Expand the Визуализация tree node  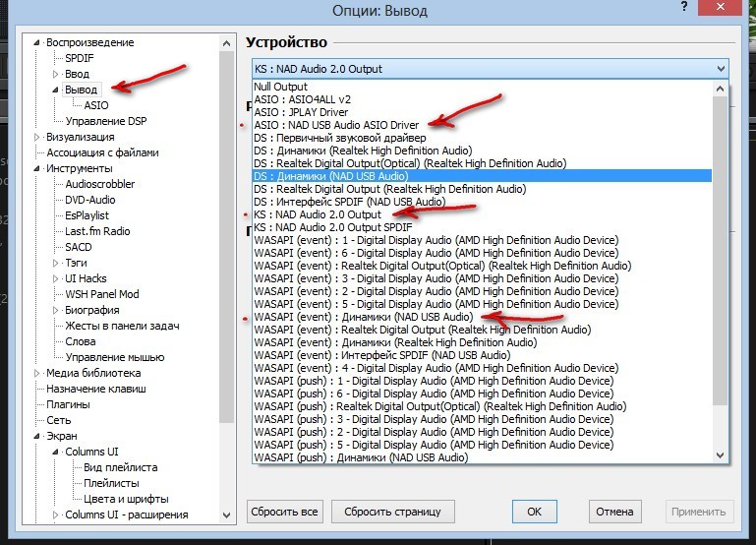click(36, 137)
